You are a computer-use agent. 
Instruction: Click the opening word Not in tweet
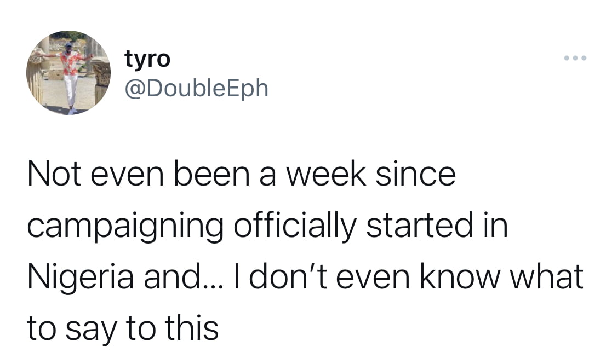click(x=54, y=175)
